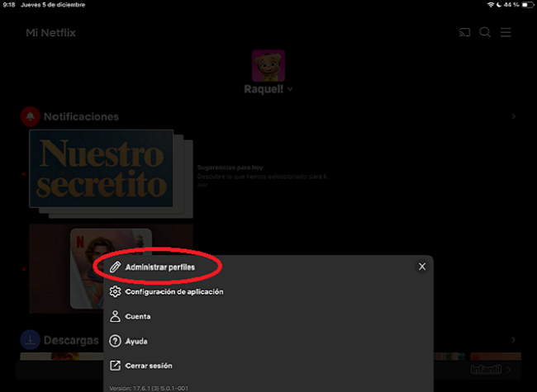Open search with the magnifier icon
The width and height of the screenshot is (537, 392).
point(485,33)
